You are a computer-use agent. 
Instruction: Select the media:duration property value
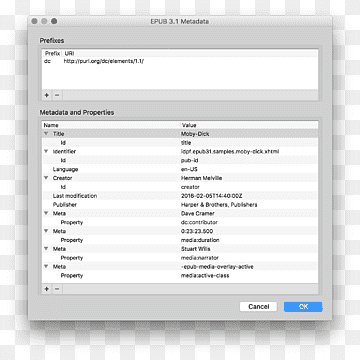(200, 240)
